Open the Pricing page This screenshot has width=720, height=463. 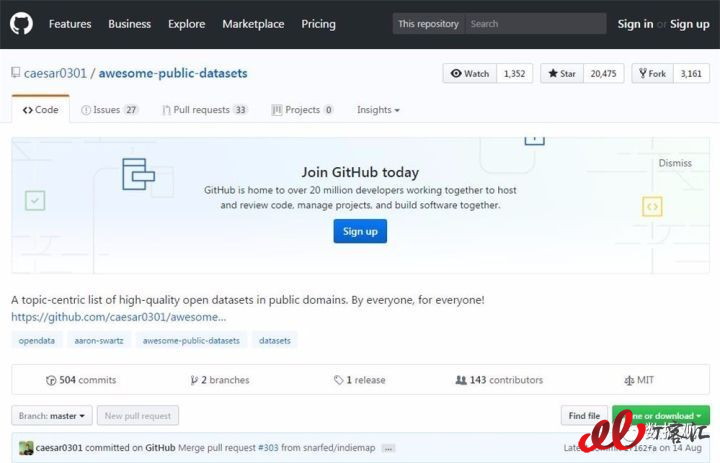coord(318,24)
